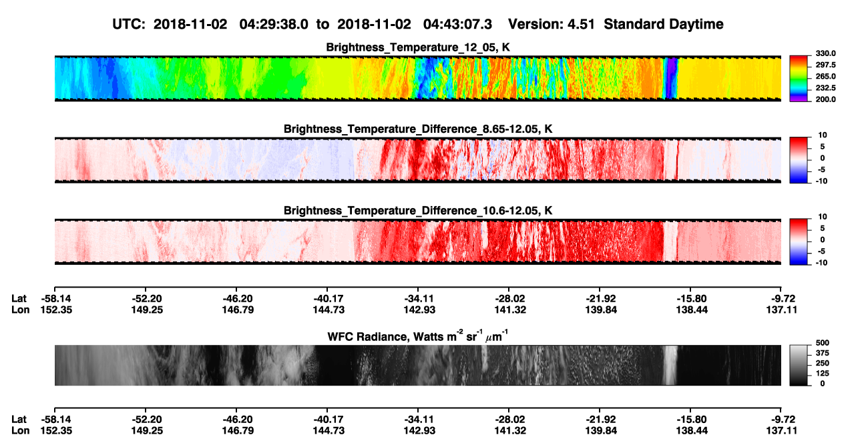
Task: Click the Version: 4.51 text
Action: tap(552, 24)
